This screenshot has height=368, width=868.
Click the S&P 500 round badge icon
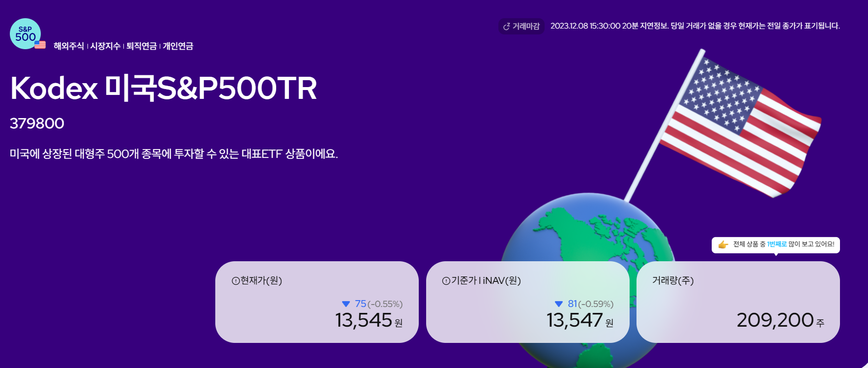click(x=25, y=33)
